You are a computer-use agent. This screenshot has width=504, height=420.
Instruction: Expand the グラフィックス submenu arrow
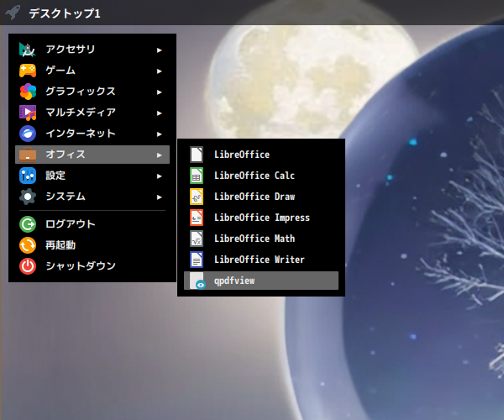point(159,92)
